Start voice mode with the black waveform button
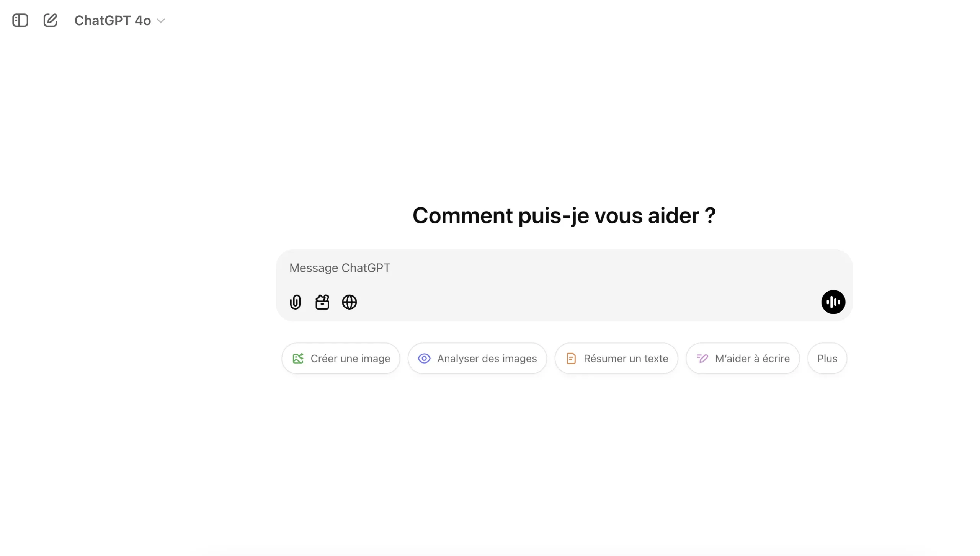 833,302
